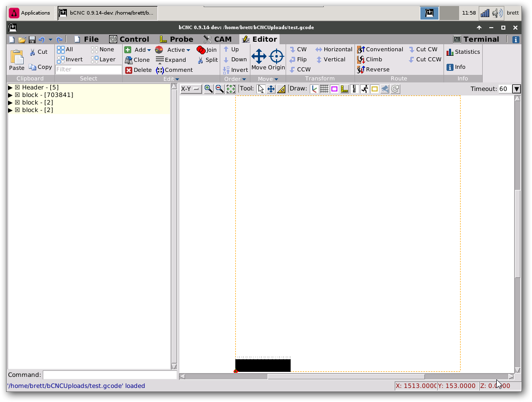Click the Conventional route button

click(x=380, y=49)
